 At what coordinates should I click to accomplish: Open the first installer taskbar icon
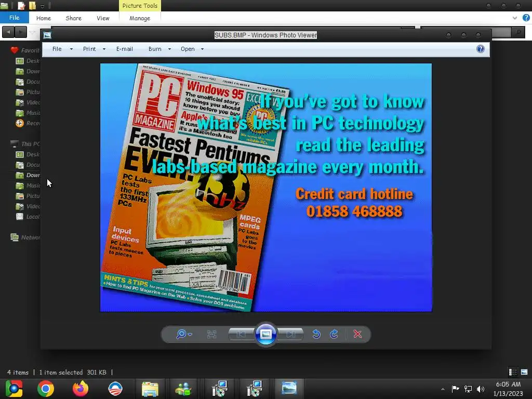pyautogui.click(x=220, y=389)
